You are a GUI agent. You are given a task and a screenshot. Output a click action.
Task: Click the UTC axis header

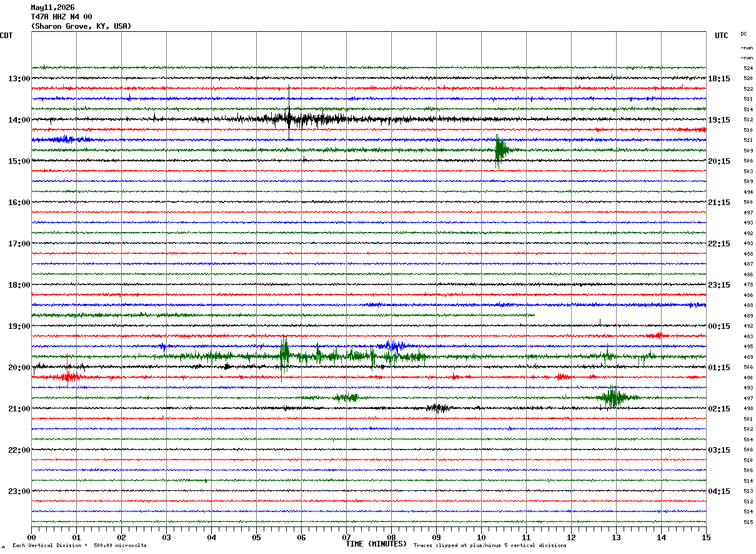click(x=722, y=36)
